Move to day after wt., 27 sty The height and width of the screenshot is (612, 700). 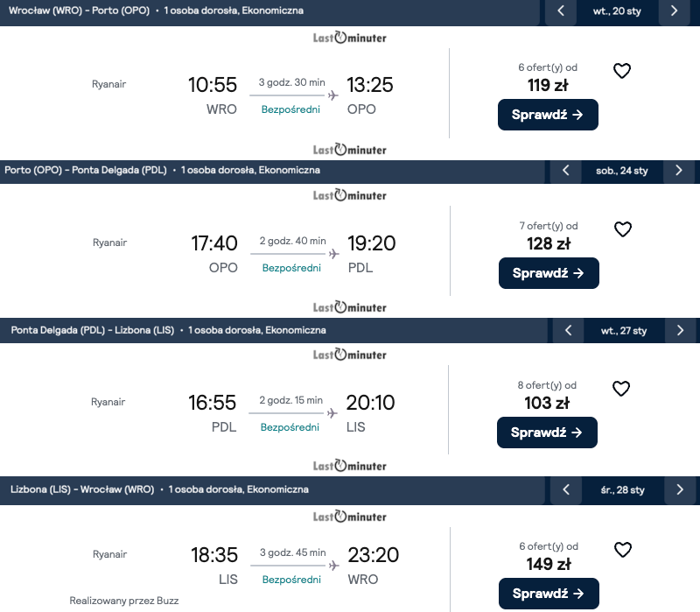[x=680, y=331]
